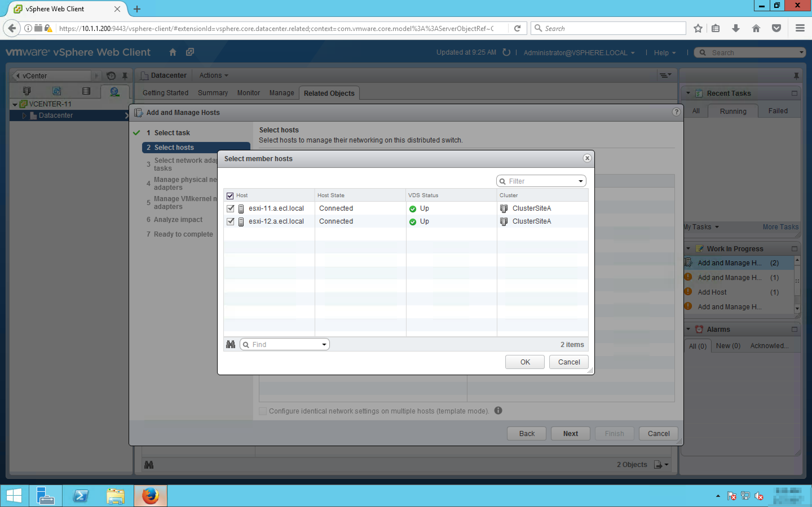Click the help question mark icon
Viewport: 812px width, 507px height.
click(676, 112)
